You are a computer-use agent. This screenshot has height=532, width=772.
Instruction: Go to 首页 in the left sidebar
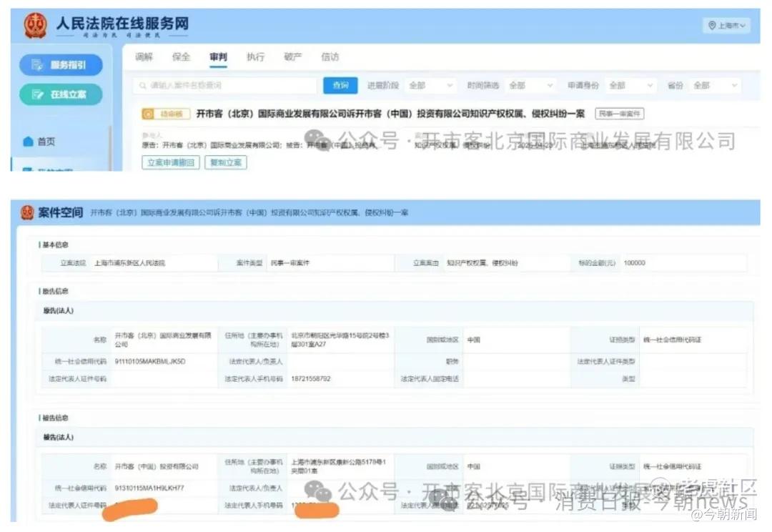pyautogui.click(x=39, y=142)
